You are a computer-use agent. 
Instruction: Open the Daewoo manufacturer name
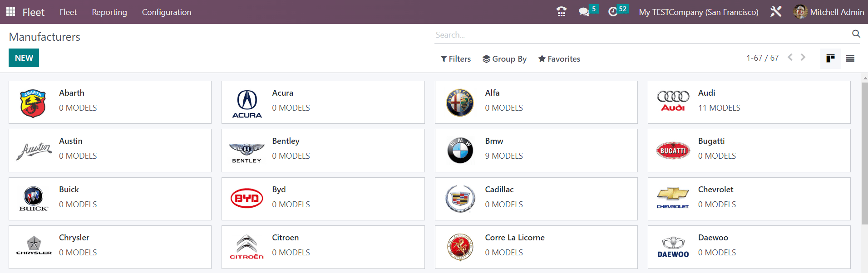713,238
